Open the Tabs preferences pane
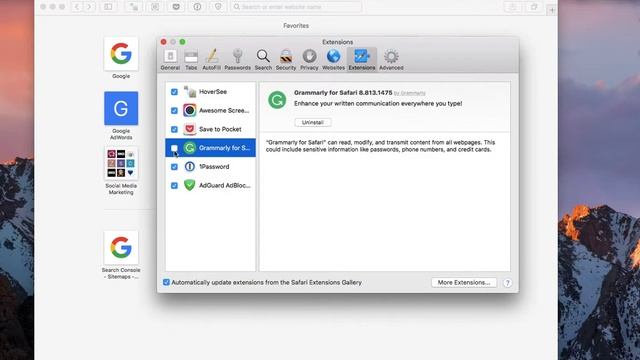The height and width of the screenshot is (360, 640). 191,60
